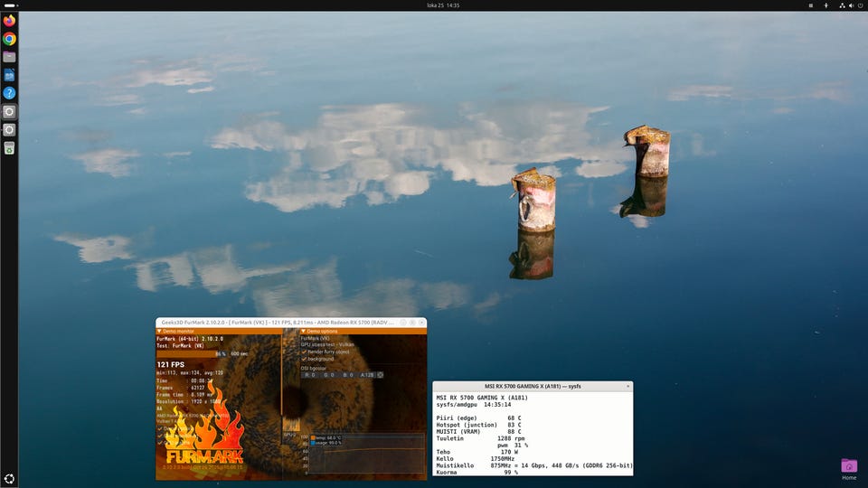Click the 'Kello 1750MHz' line
868x488 pixels.
476,459
